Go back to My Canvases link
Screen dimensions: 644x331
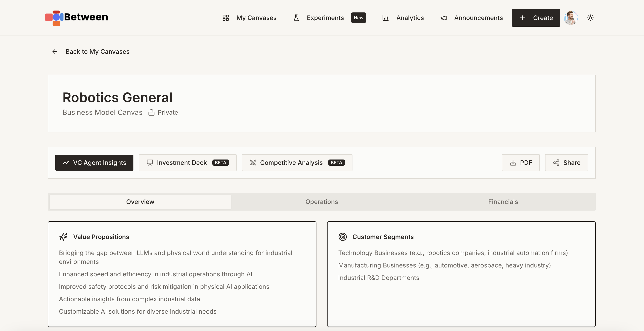pos(97,52)
